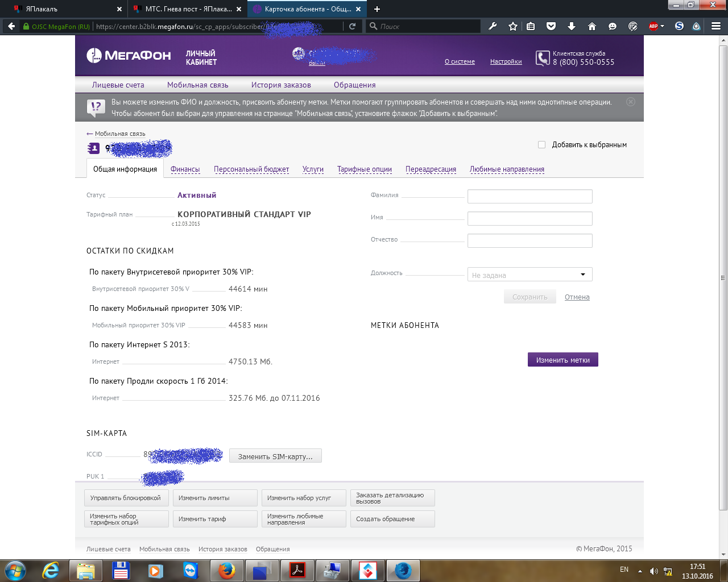Open Windows Start button
Viewport: 728px width, 582px height.
point(15,570)
